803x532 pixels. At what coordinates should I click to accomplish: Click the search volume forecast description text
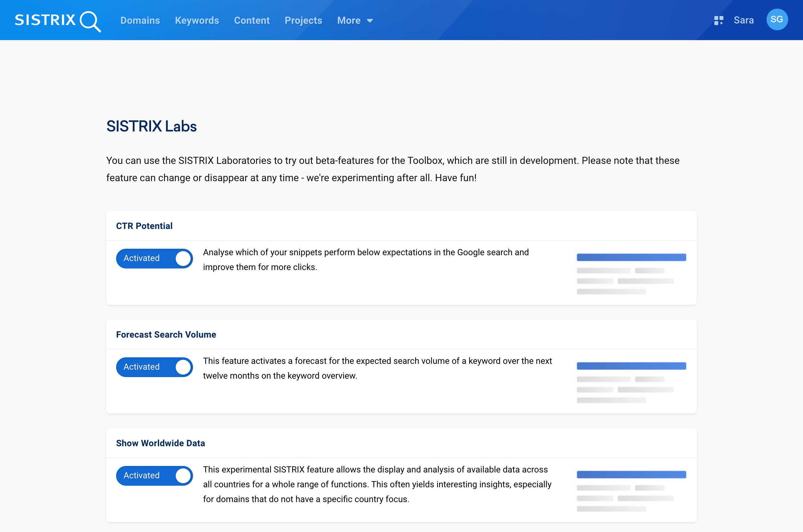[x=377, y=368]
